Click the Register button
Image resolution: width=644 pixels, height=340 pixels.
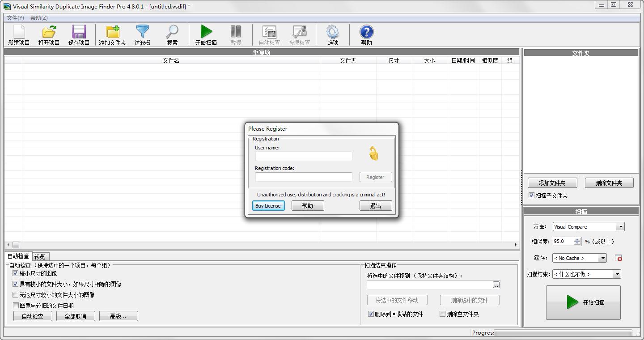[x=376, y=177]
